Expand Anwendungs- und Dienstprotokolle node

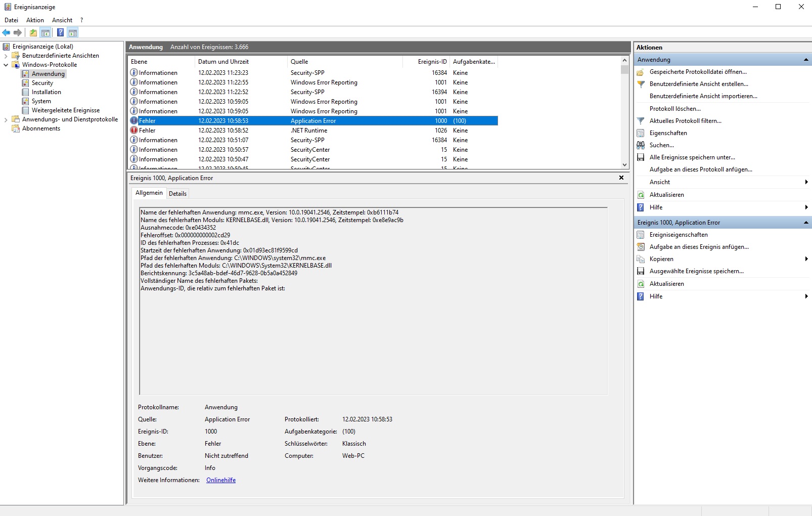point(6,120)
